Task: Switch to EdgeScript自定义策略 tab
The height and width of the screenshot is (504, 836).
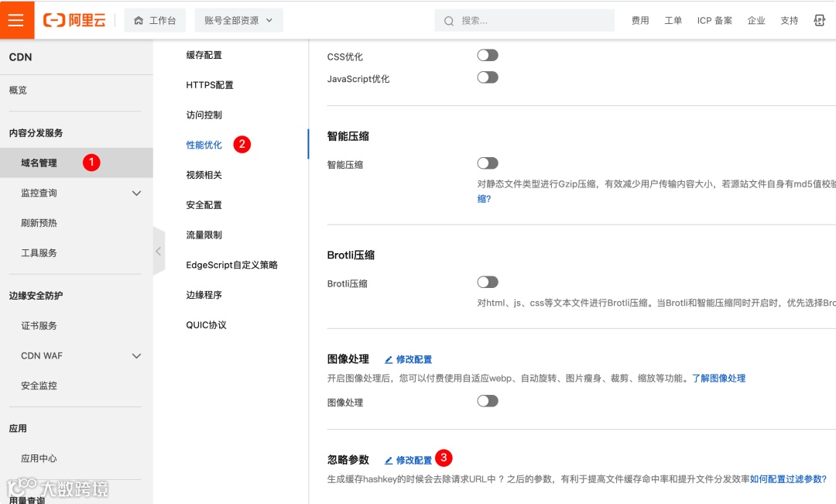Action: 231,265
